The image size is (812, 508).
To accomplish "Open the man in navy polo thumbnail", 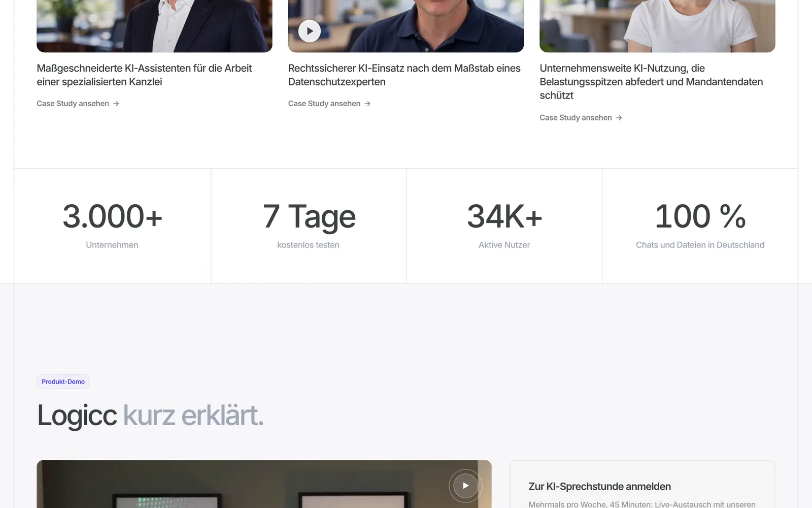I will pyautogui.click(x=406, y=26).
